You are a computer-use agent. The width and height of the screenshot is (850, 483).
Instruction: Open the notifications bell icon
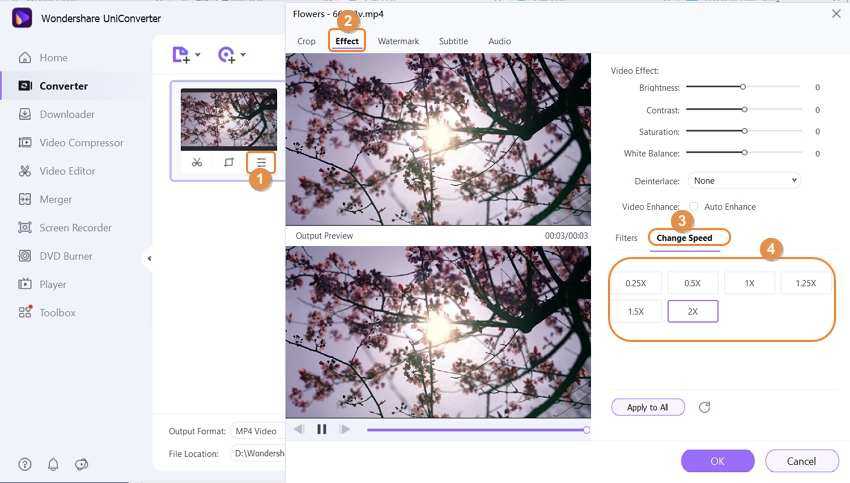[x=53, y=464]
